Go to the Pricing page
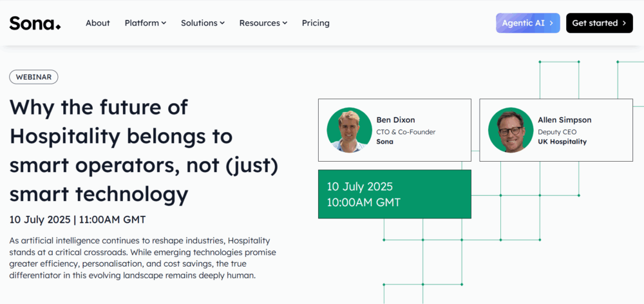The height and width of the screenshot is (304, 644). pos(316,23)
